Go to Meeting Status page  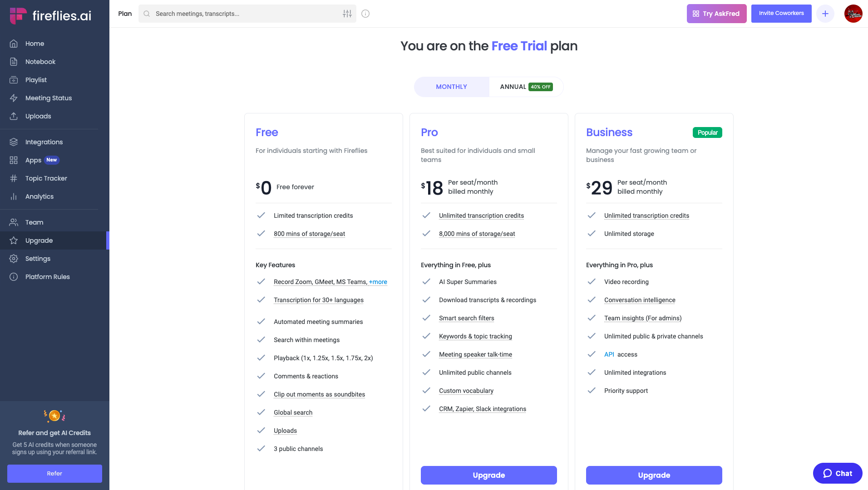click(49, 98)
